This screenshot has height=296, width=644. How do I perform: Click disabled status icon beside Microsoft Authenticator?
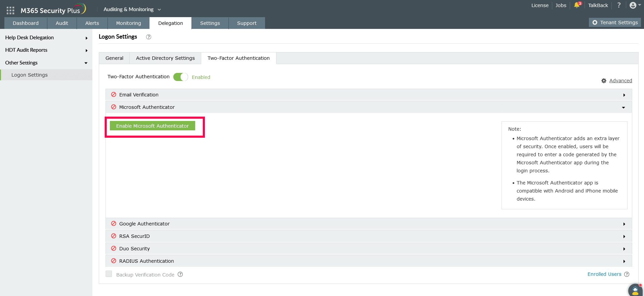coord(114,107)
